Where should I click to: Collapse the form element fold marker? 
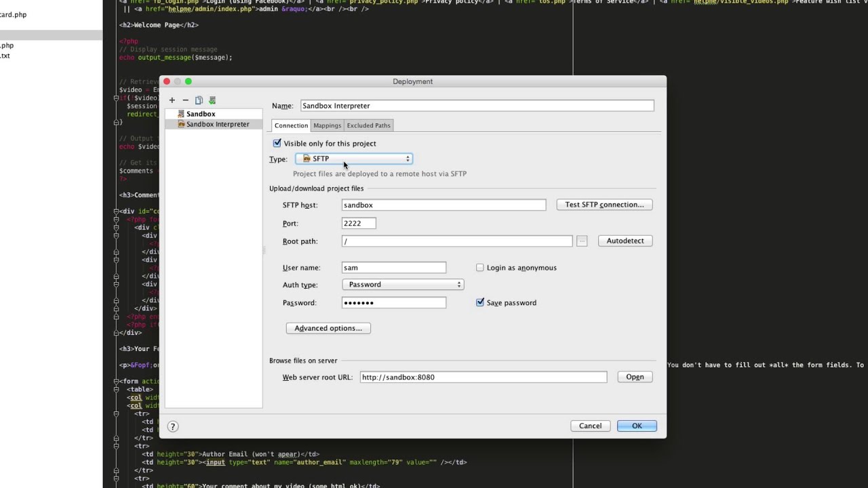(116, 382)
